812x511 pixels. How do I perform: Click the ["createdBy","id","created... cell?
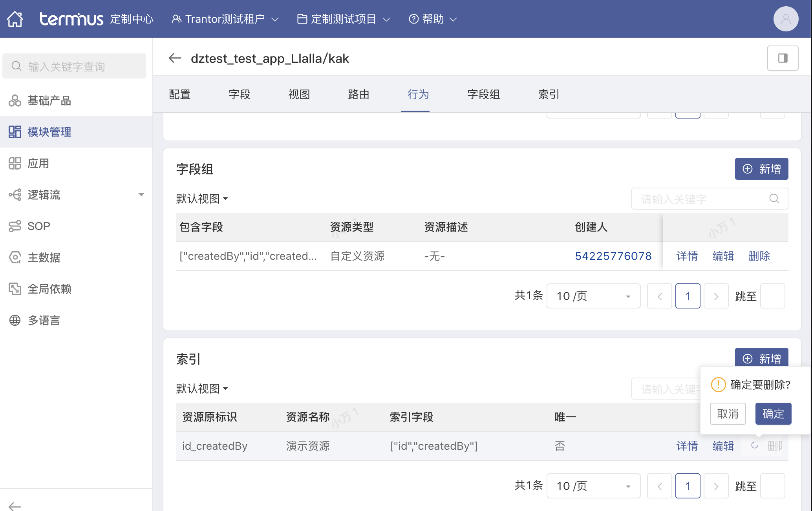[248, 256]
